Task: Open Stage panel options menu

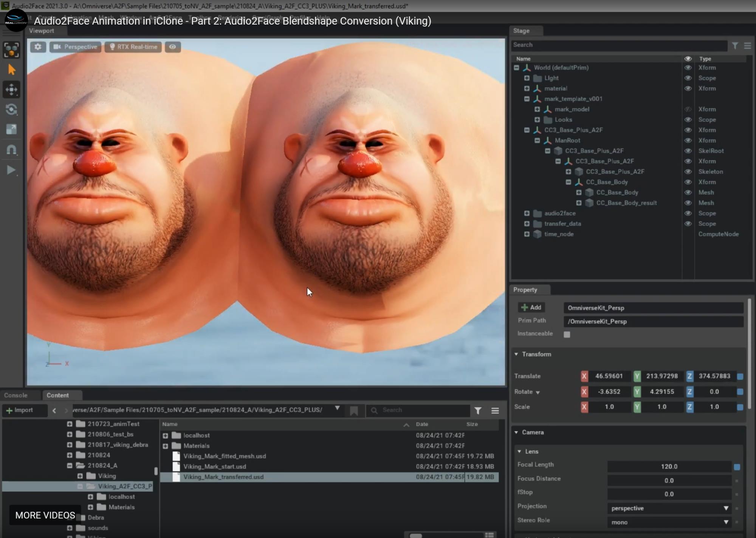Action: [x=747, y=46]
